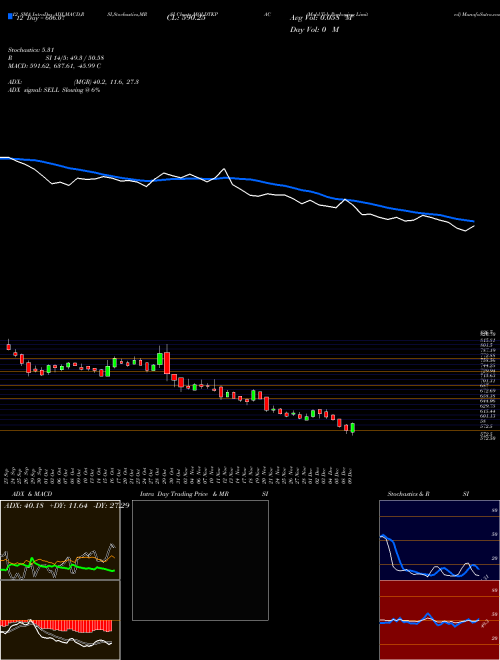Click the ADX signal: SELL text
Screen dimensions: 500x660
[x=54, y=90]
